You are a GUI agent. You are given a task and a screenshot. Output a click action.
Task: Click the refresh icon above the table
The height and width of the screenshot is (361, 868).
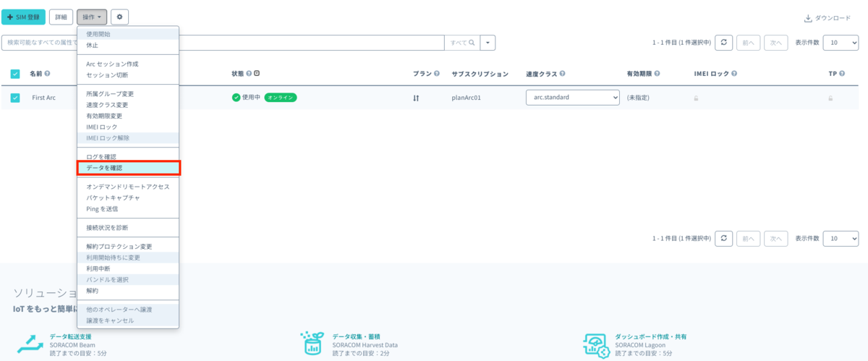point(724,43)
